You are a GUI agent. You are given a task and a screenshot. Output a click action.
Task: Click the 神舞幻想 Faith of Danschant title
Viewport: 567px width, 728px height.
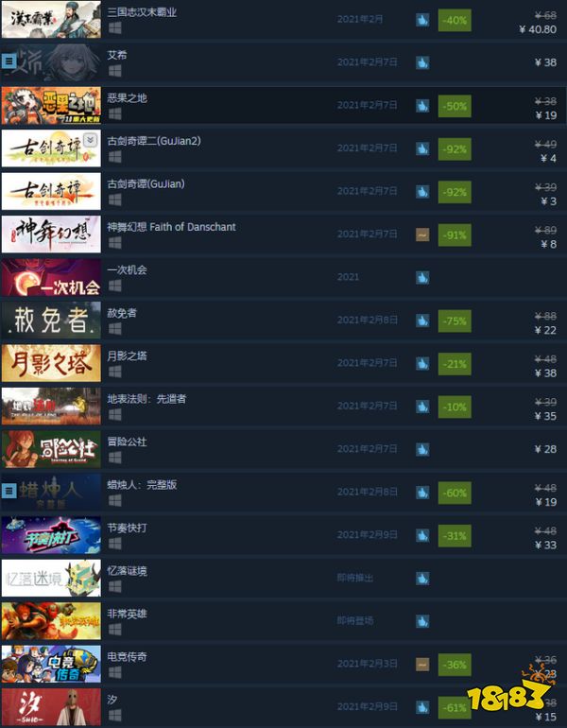[x=171, y=227]
